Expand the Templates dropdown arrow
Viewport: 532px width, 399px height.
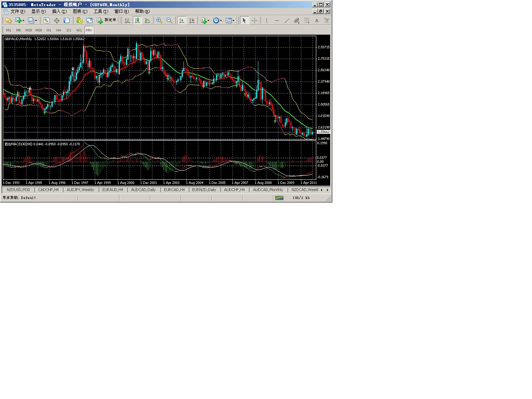[x=233, y=21]
